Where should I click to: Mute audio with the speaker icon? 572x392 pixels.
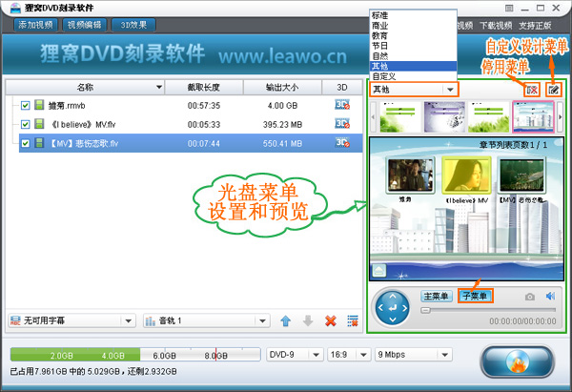pyautogui.click(x=550, y=296)
